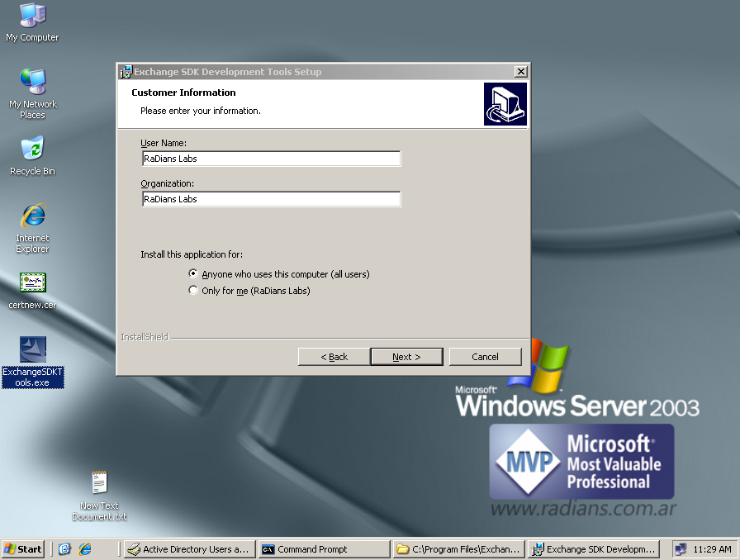This screenshot has height=560, width=740.
Task: Open New Text Document.txt on desktop
Action: [x=99, y=484]
